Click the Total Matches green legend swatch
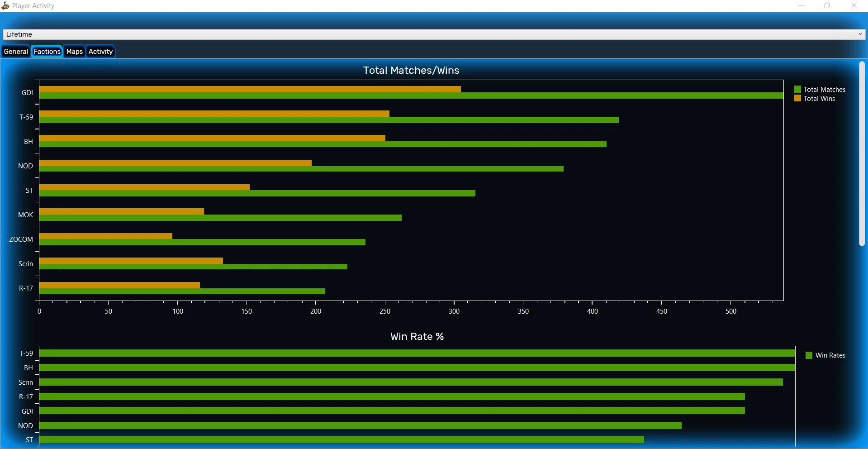868x449 pixels. click(x=797, y=90)
